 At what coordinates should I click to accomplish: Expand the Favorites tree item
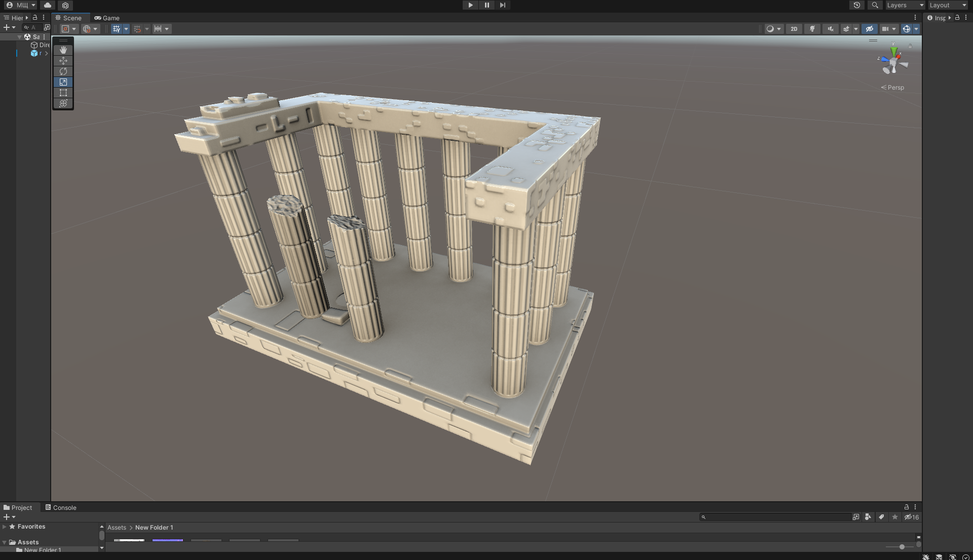5,527
